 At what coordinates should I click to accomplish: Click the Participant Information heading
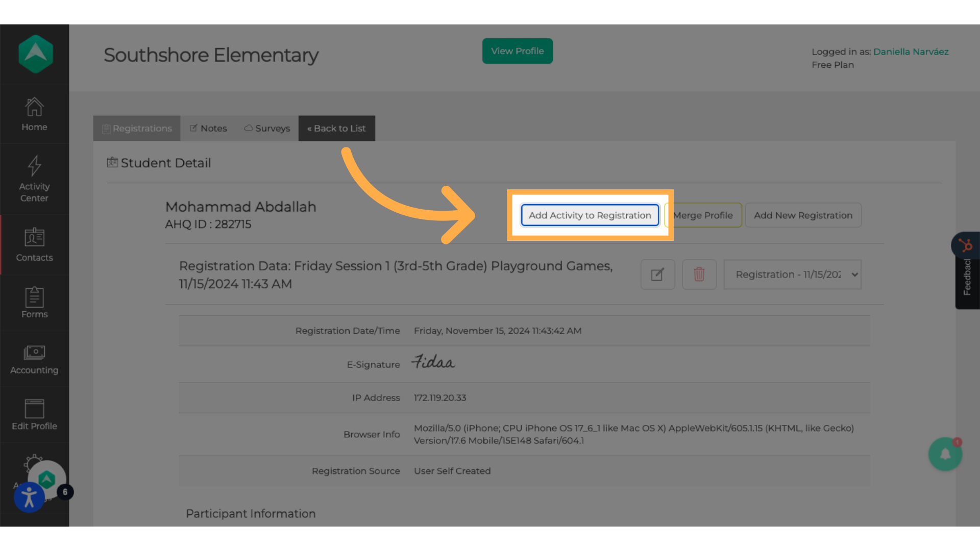(x=251, y=514)
